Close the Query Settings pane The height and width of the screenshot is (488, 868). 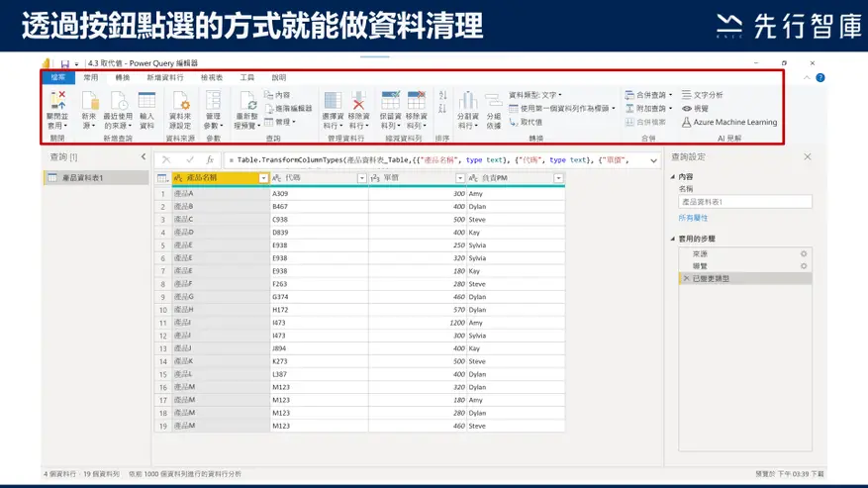click(x=807, y=157)
